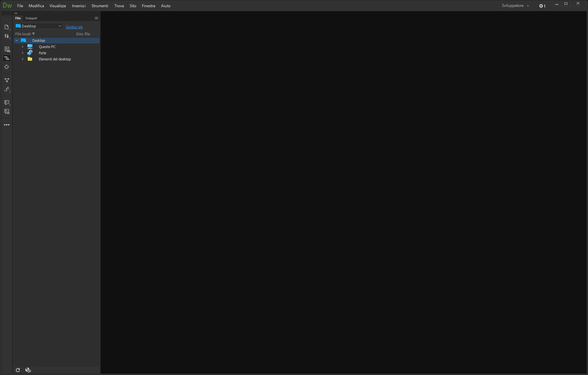Open the Visualizza menu
The image size is (588, 375).
click(58, 6)
